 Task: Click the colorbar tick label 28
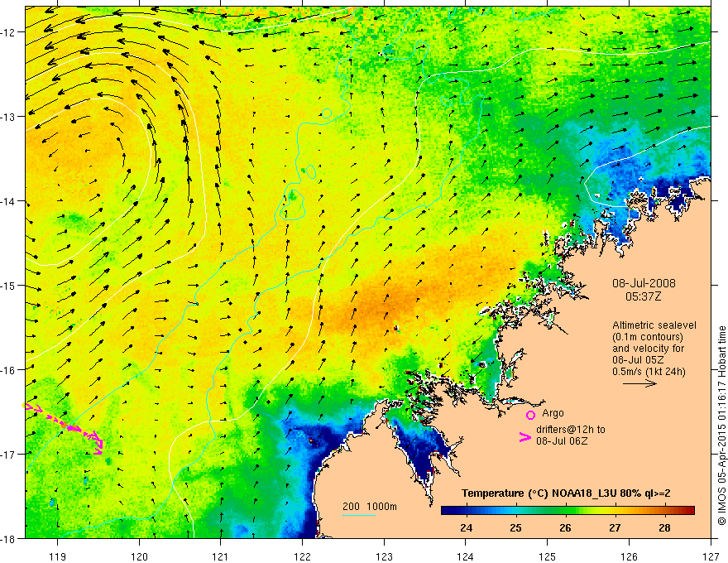tap(664, 527)
